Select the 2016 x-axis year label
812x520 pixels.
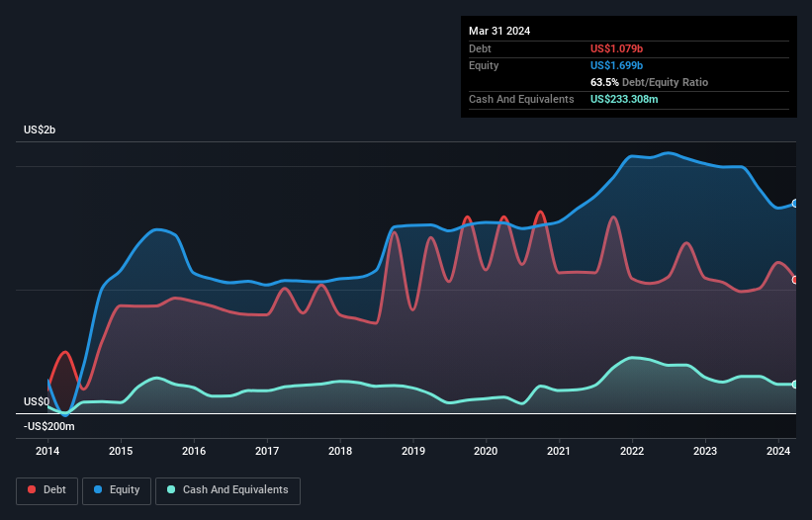tap(194, 452)
